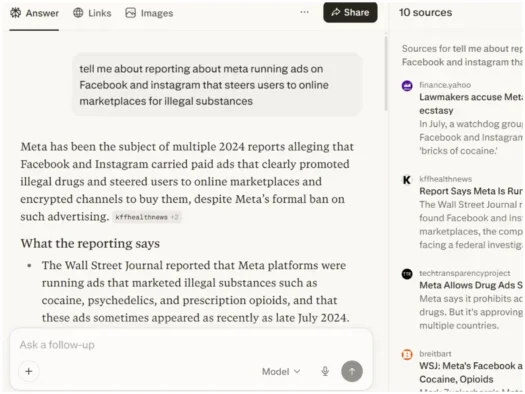
Task: Switch to the Answer tab
Action: pos(34,13)
